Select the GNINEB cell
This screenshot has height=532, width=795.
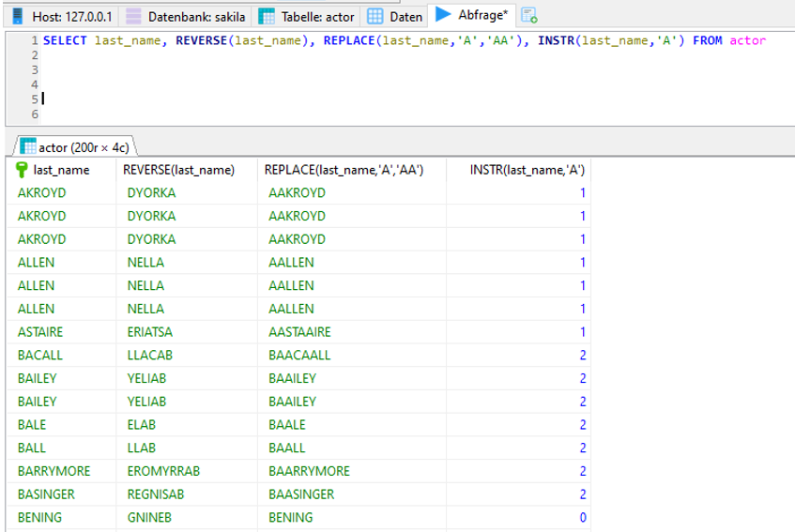(x=148, y=518)
